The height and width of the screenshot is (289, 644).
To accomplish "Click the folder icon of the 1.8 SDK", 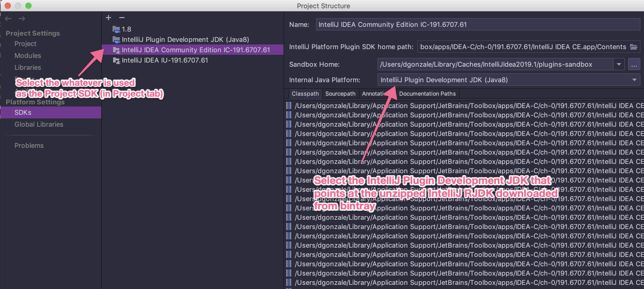I will [x=116, y=29].
